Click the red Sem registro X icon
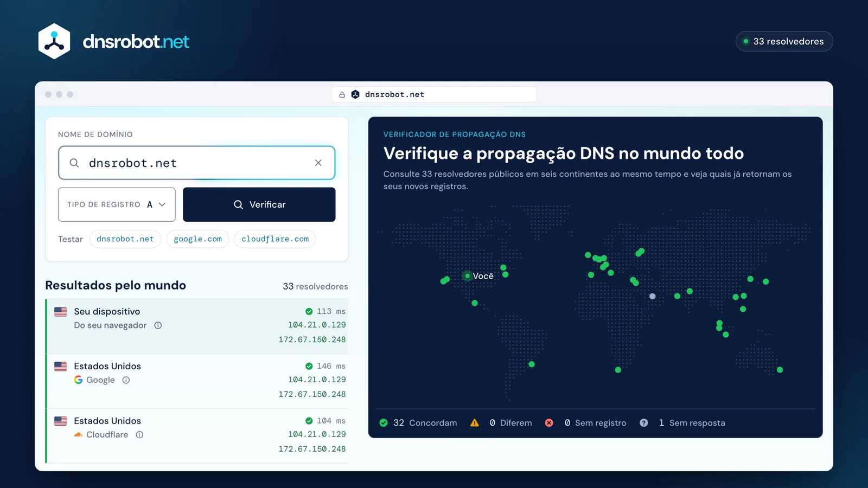 (x=549, y=423)
